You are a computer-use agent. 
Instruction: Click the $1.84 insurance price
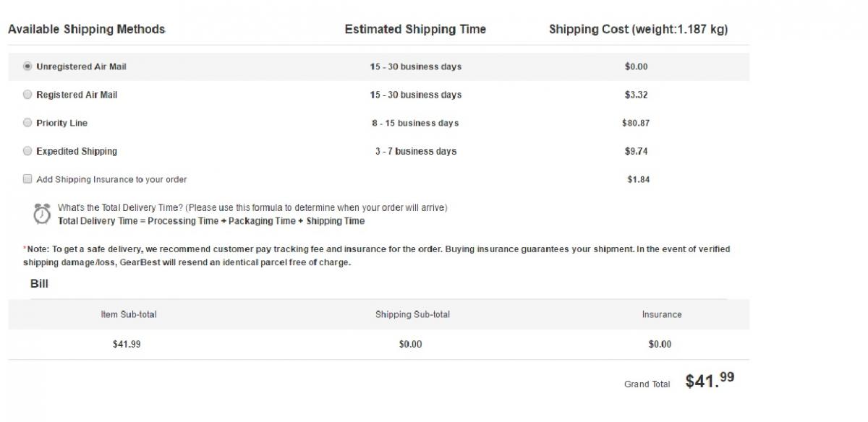(x=638, y=179)
